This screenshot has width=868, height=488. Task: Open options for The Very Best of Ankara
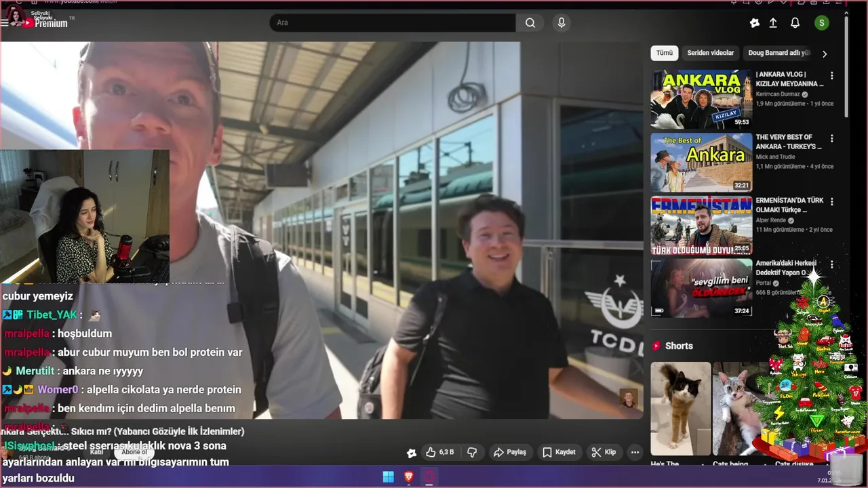832,138
